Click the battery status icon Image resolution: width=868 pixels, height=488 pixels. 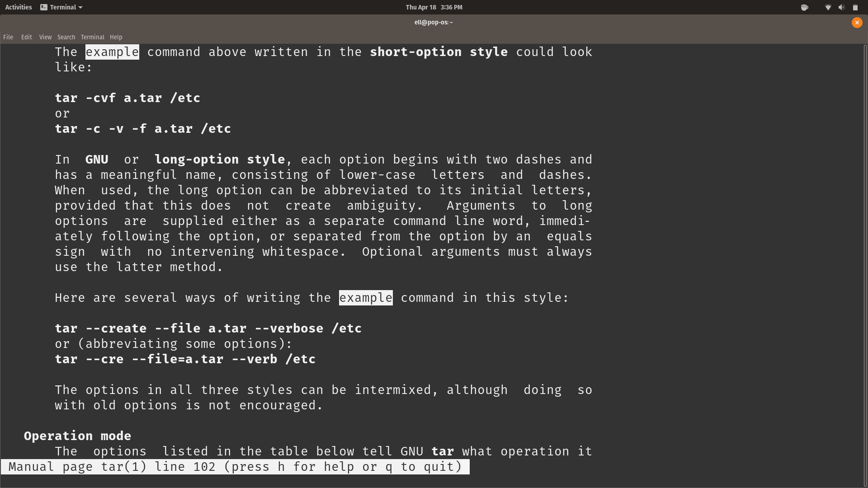point(855,7)
